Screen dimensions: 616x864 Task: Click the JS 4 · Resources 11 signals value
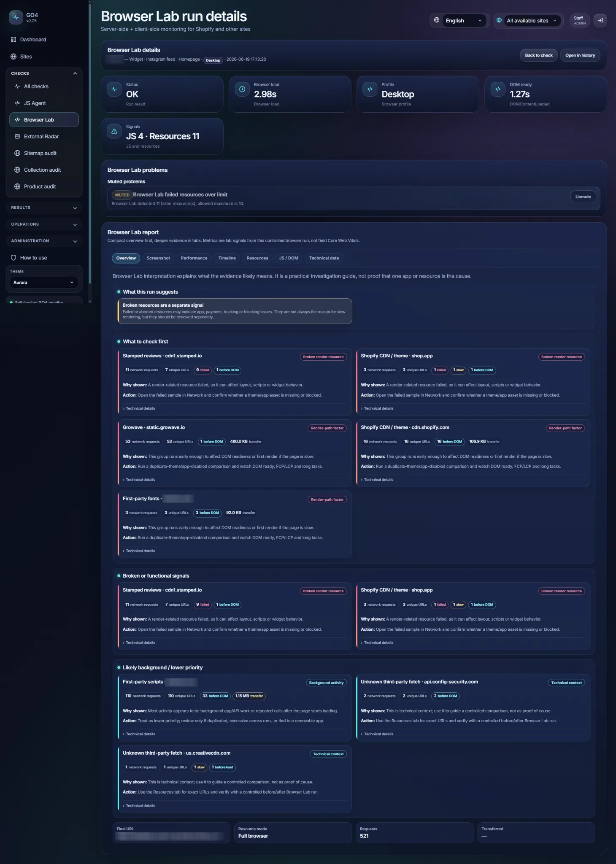[162, 136]
